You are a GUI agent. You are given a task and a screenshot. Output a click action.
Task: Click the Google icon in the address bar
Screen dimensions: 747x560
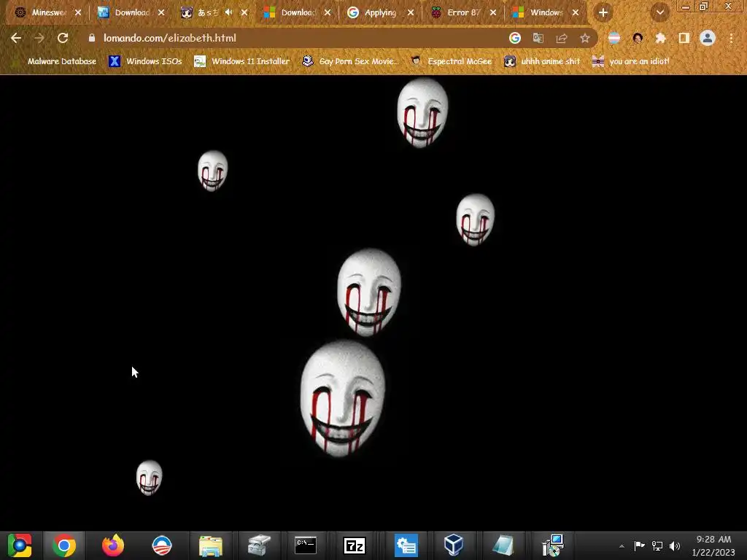pyautogui.click(x=514, y=38)
